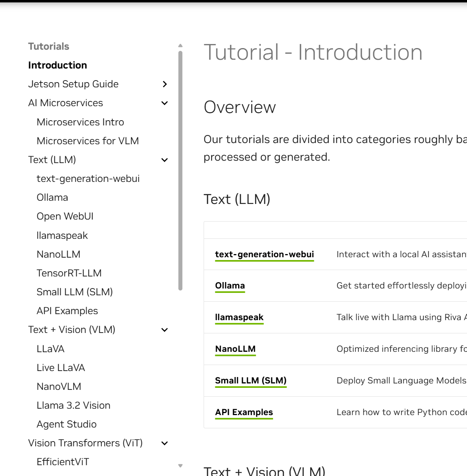The image size is (467, 476).
Task: Follow Ollama link in table
Action: click(x=230, y=286)
